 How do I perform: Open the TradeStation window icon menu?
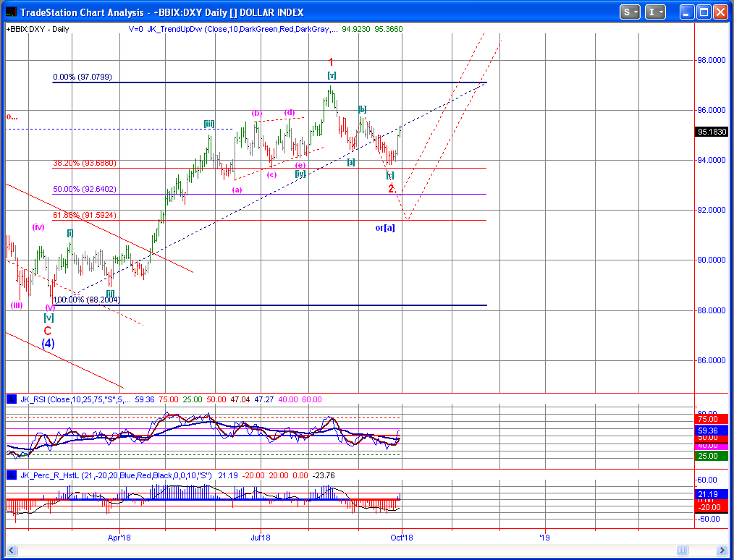(x=12, y=12)
